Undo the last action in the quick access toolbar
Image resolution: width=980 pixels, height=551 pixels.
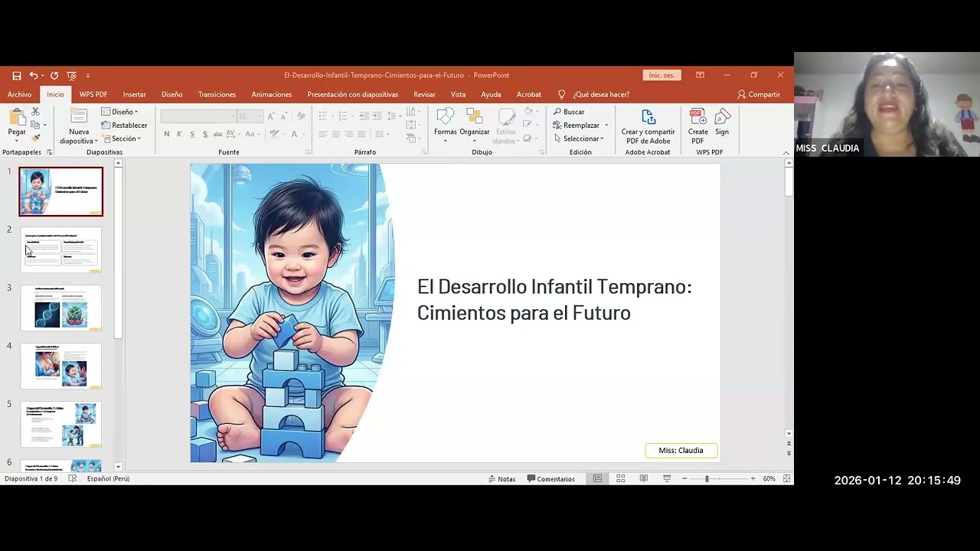pyautogui.click(x=33, y=76)
